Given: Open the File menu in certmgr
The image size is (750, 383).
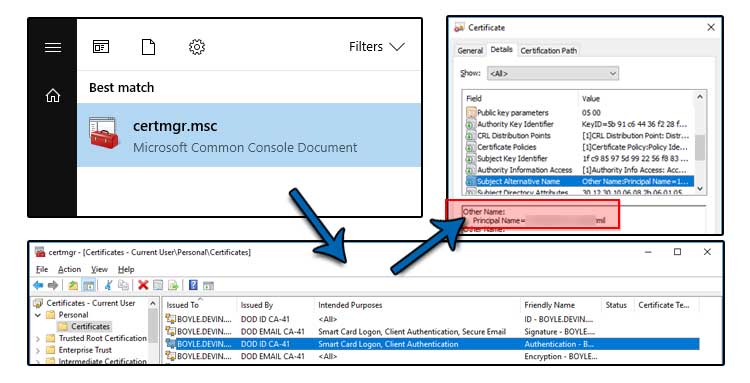Looking at the screenshot, I should 42,269.
